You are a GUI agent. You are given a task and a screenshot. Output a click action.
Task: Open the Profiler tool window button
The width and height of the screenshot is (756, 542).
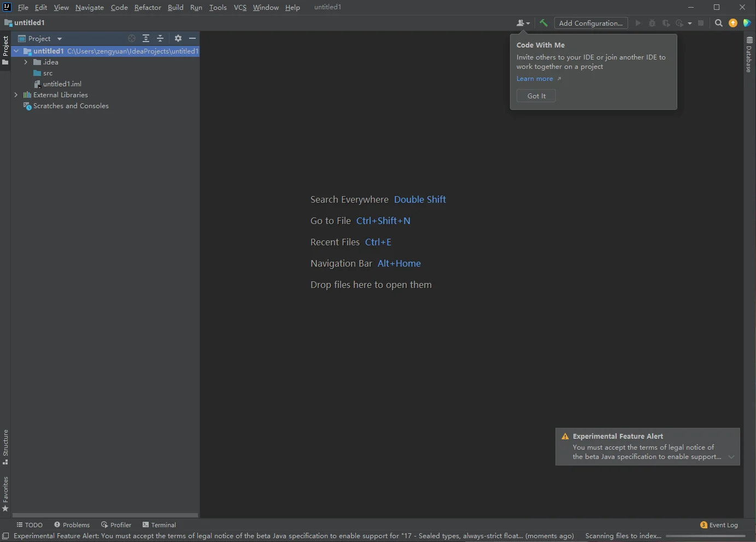[x=116, y=525]
